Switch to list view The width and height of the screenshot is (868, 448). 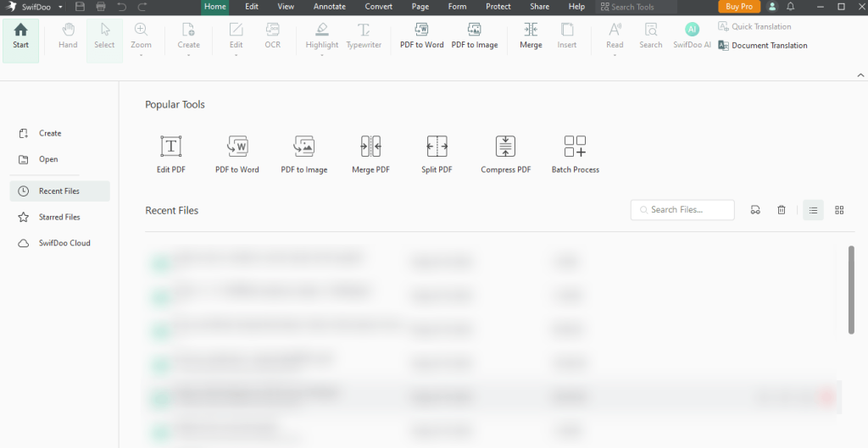pos(813,210)
